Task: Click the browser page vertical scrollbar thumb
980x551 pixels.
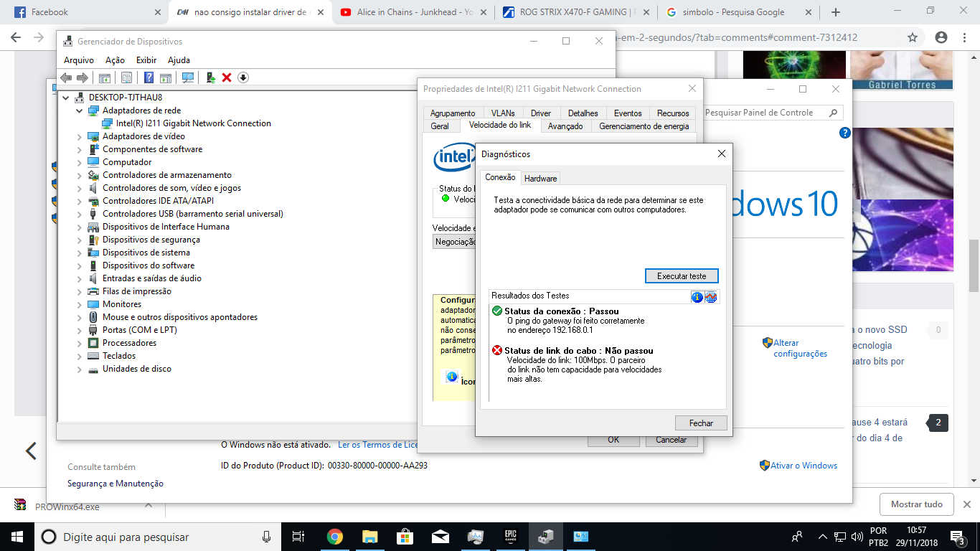Action: tap(974, 265)
